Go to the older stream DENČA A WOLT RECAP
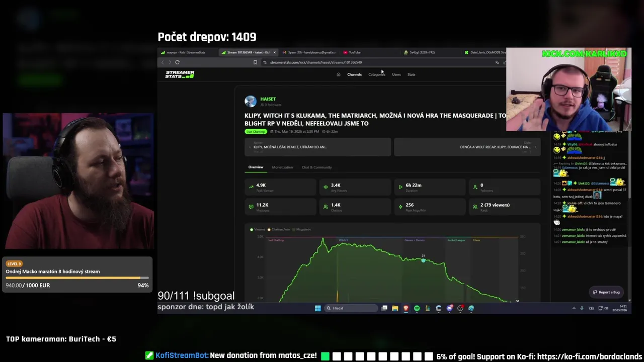 [467, 147]
